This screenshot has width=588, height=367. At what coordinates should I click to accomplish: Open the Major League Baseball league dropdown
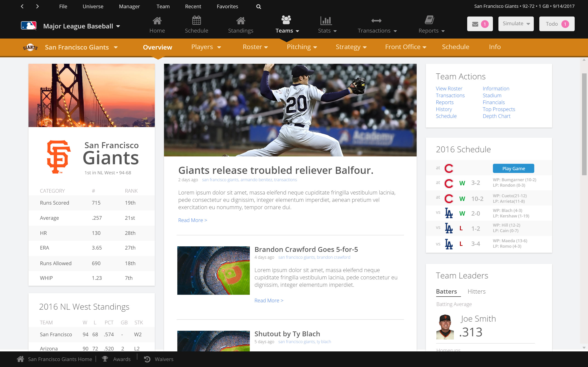[82, 26]
